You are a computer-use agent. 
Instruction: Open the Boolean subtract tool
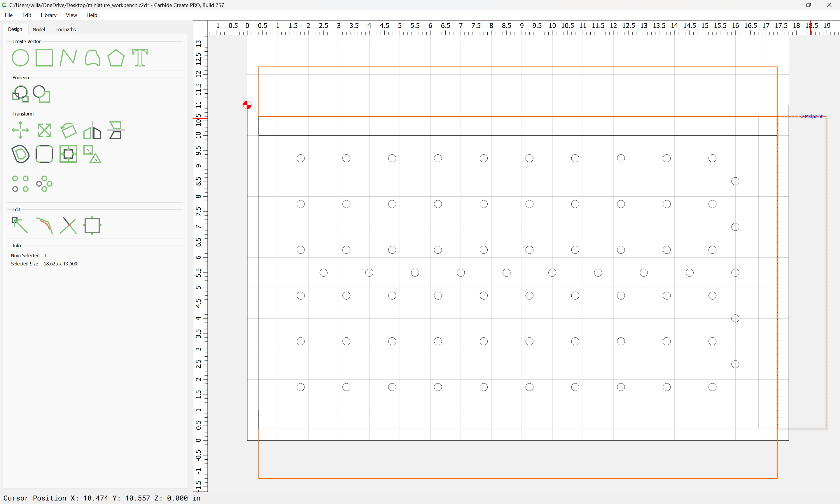click(x=42, y=94)
